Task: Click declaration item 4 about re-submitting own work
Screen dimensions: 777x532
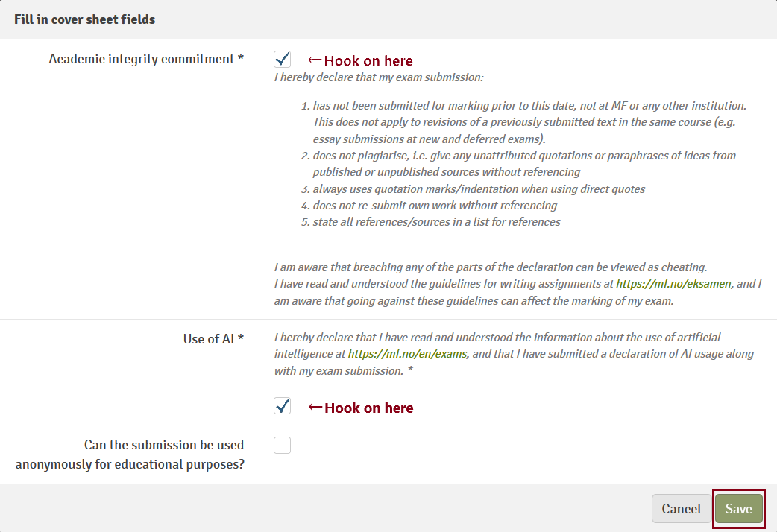Action: 435,206
